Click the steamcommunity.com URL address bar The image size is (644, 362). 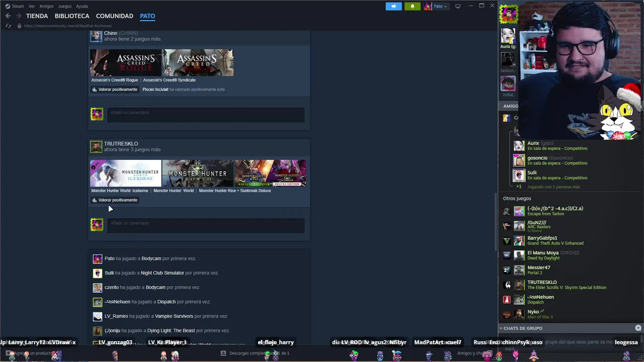coord(68,26)
